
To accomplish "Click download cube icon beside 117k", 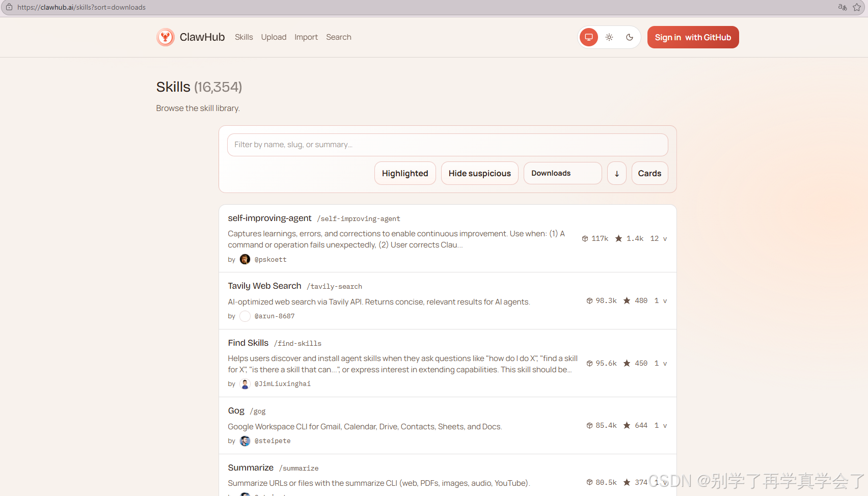I will 585,238.
